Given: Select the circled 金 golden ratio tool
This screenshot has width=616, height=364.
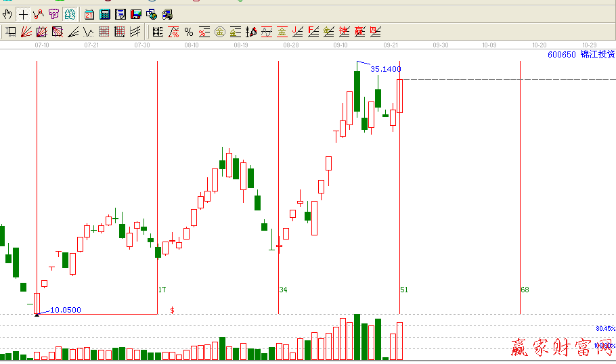Looking at the screenshot, I should point(220,31).
